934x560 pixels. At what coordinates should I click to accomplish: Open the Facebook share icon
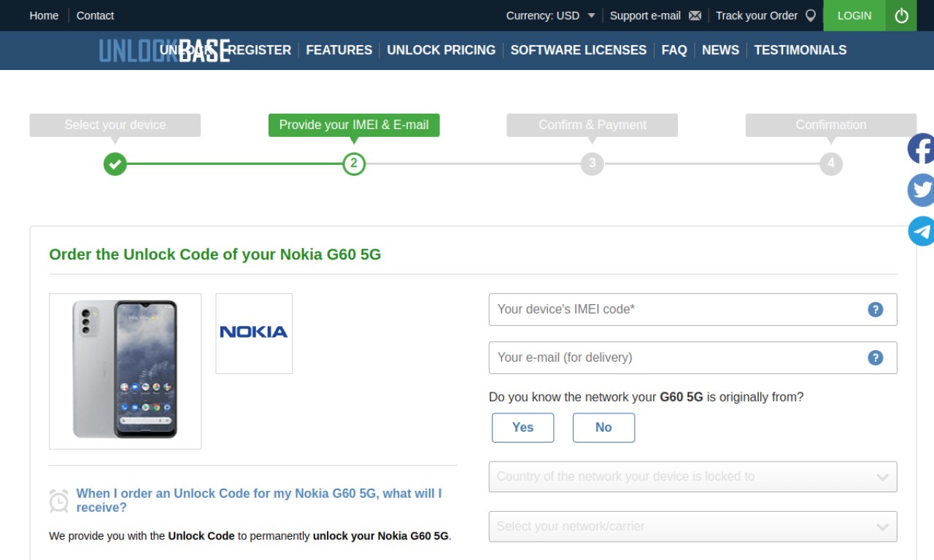point(921,149)
